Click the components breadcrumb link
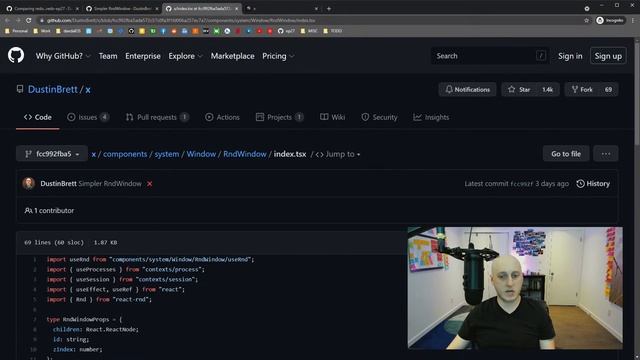640x360 pixels. click(x=125, y=154)
